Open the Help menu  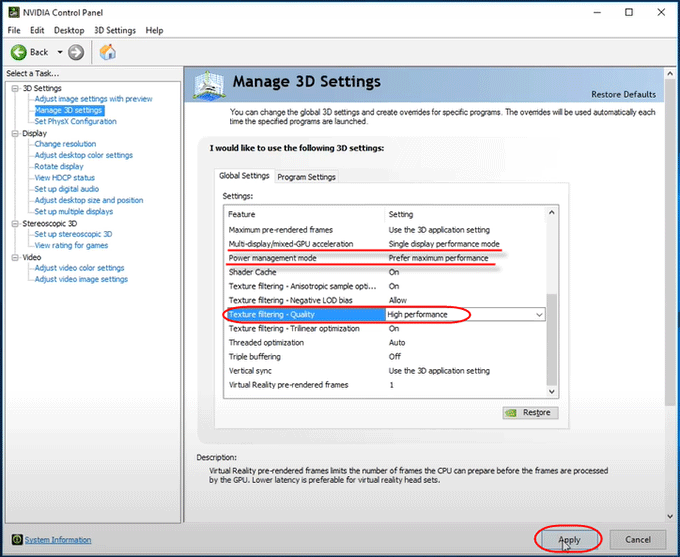pyautogui.click(x=154, y=30)
